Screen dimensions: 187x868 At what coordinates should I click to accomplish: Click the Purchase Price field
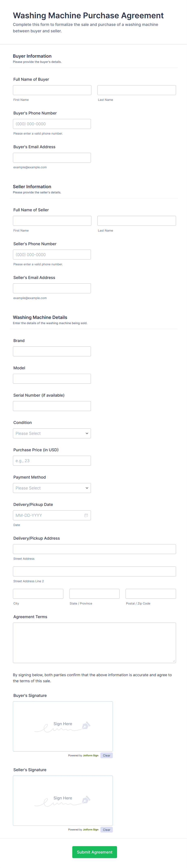click(x=52, y=461)
